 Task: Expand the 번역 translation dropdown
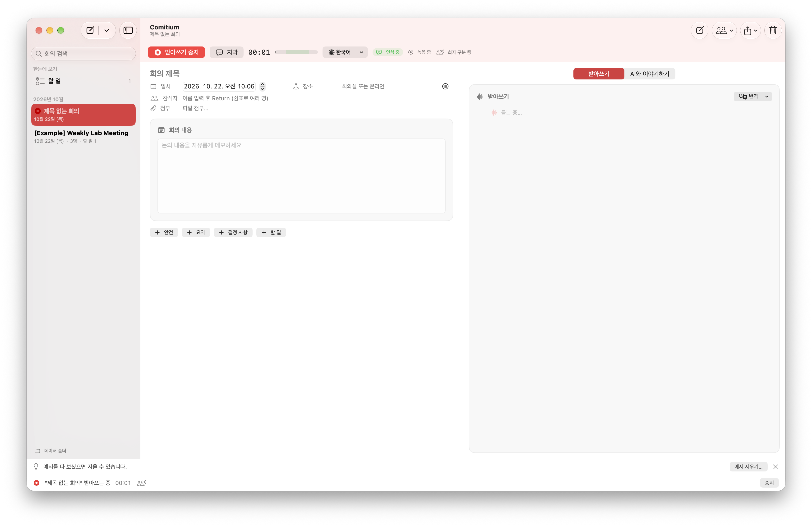point(753,97)
